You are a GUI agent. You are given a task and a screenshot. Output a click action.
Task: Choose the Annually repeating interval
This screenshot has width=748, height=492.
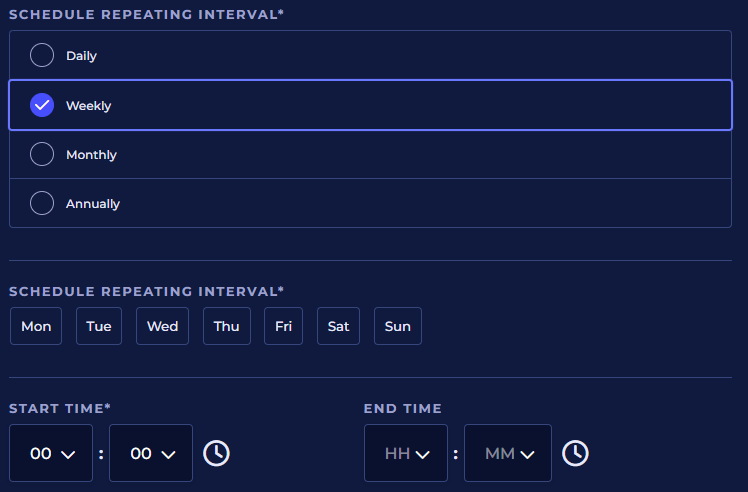[x=42, y=203]
